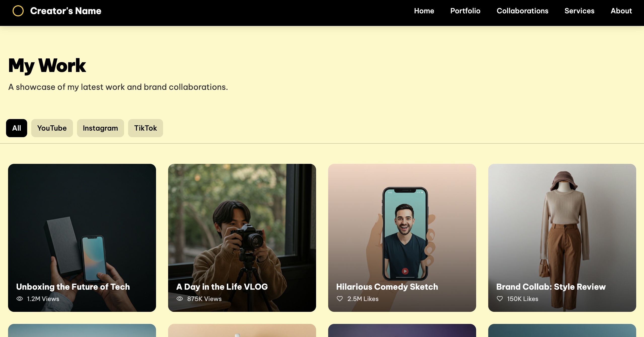Go to the Portfolio nav link
This screenshot has height=337, width=644.
pos(465,11)
